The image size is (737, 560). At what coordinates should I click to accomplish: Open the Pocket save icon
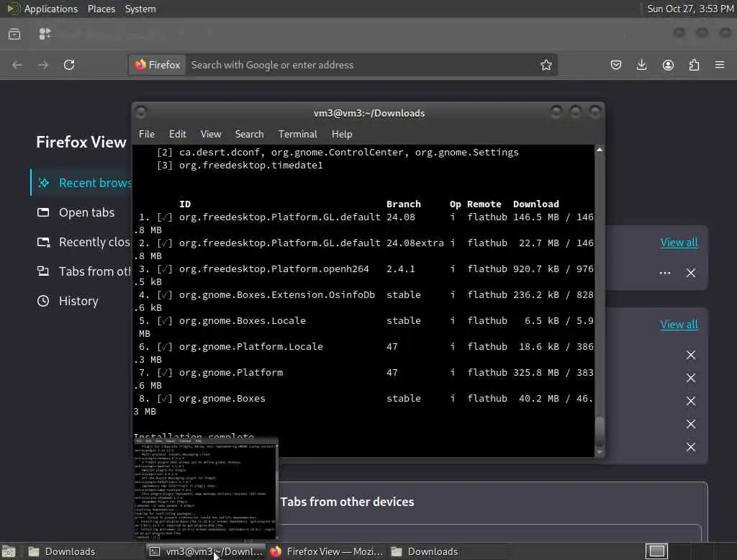tap(616, 65)
